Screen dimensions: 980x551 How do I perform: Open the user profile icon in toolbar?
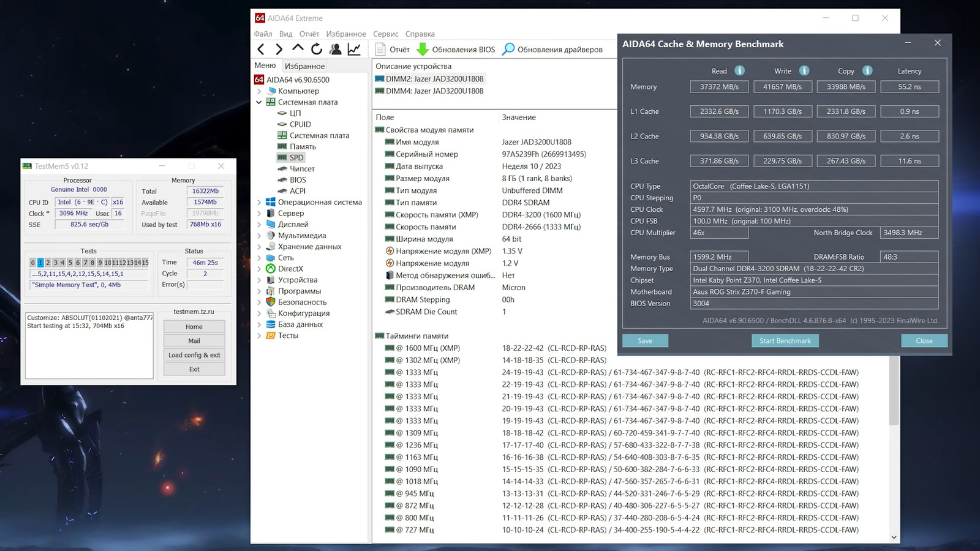pyautogui.click(x=335, y=50)
